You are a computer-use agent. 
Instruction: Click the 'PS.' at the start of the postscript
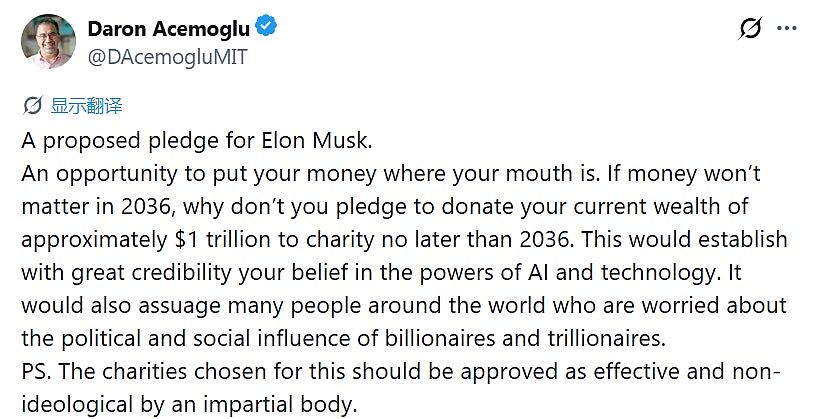tap(38, 372)
